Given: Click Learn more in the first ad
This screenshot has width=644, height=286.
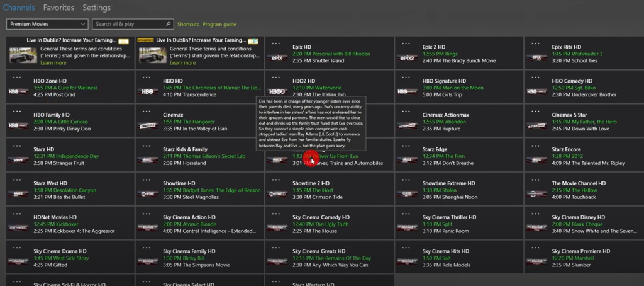Looking at the screenshot, I should tap(53, 63).
